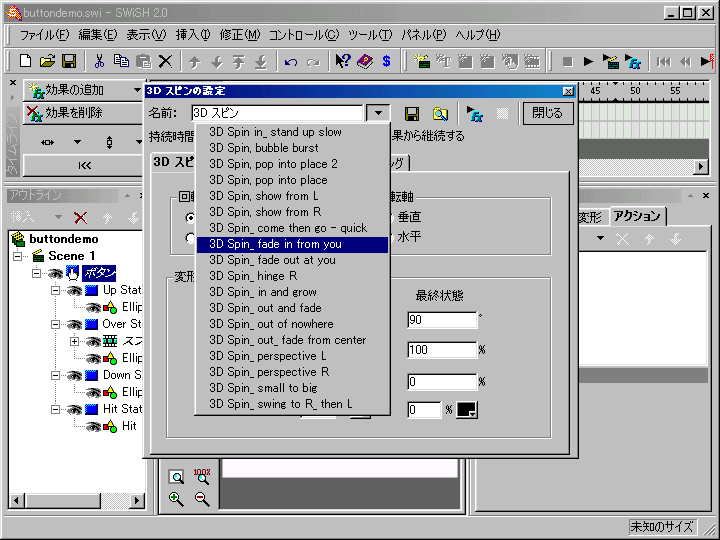Collapse Up State tree node
720x540 pixels.
point(55,290)
